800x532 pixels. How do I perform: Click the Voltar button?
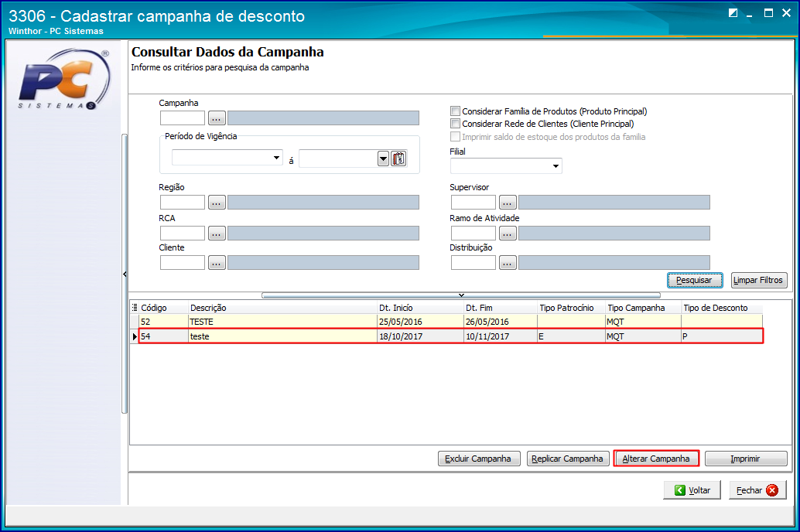click(x=692, y=490)
